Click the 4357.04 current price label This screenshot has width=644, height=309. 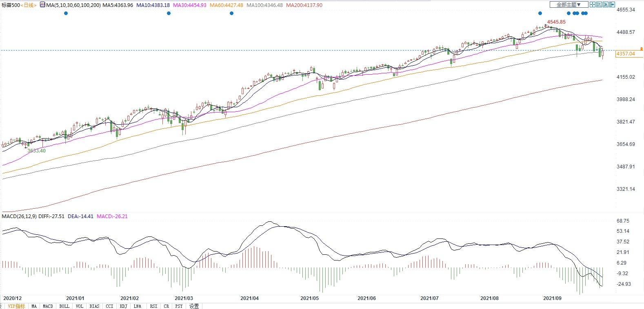(626, 54)
